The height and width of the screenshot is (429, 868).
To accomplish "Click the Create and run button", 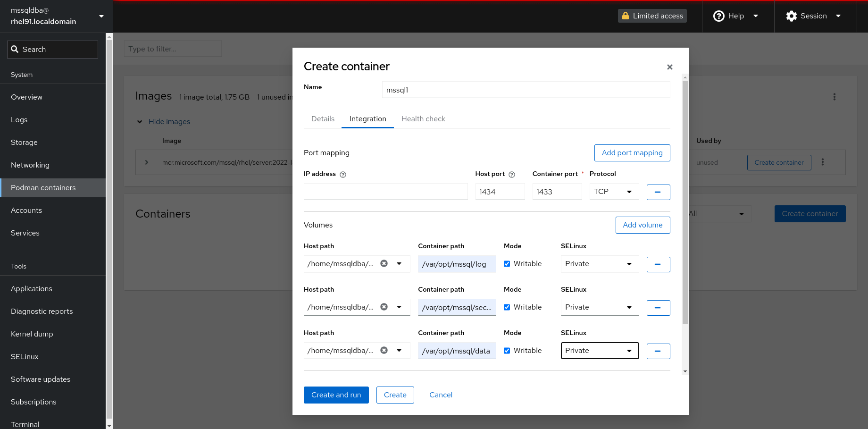I will click(x=336, y=395).
